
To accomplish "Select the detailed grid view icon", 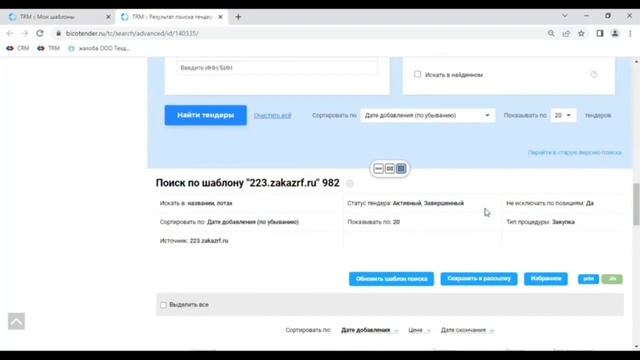I will (x=401, y=169).
